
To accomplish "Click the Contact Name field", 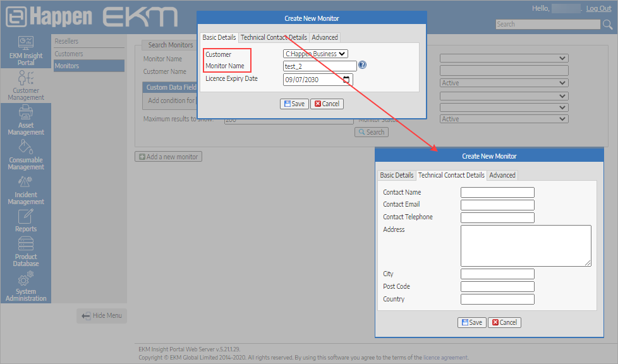I will tap(497, 192).
